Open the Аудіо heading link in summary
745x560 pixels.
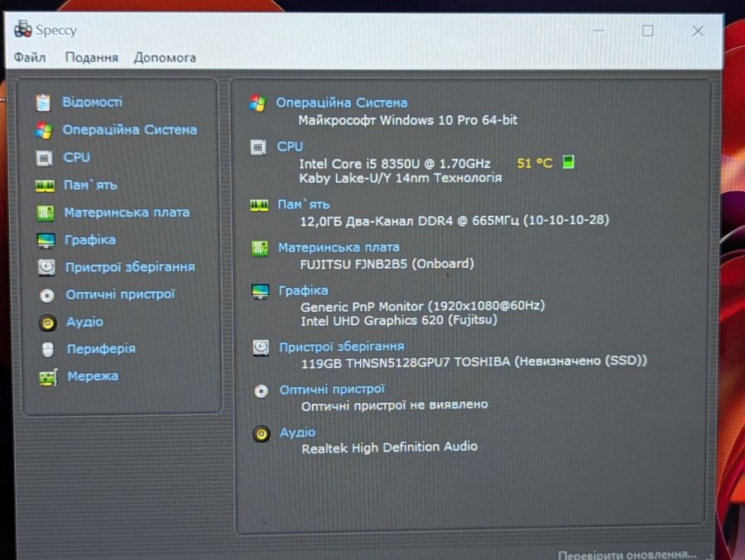(x=297, y=433)
